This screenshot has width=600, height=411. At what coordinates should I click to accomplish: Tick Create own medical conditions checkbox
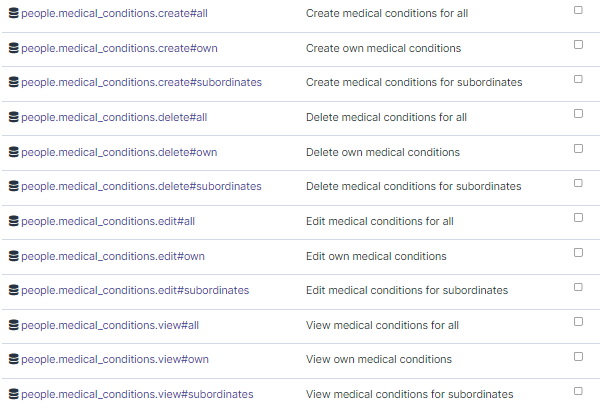click(x=578, y=44)
